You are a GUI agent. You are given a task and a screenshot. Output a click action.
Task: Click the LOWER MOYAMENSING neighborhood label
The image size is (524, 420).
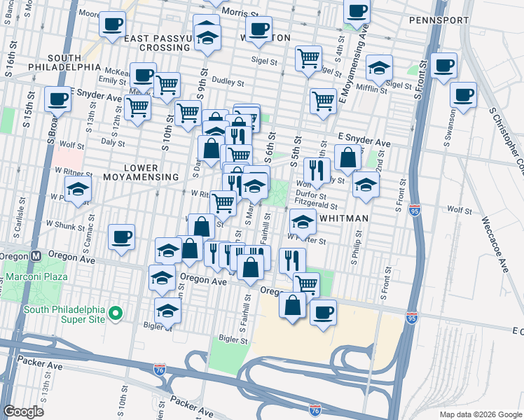[x=141, y=173]
